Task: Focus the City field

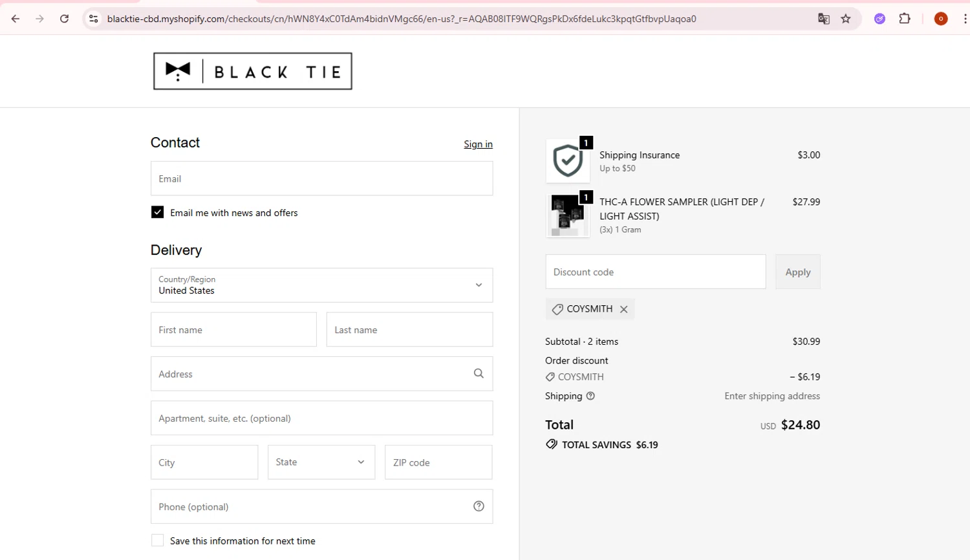Action: (204, 462)
